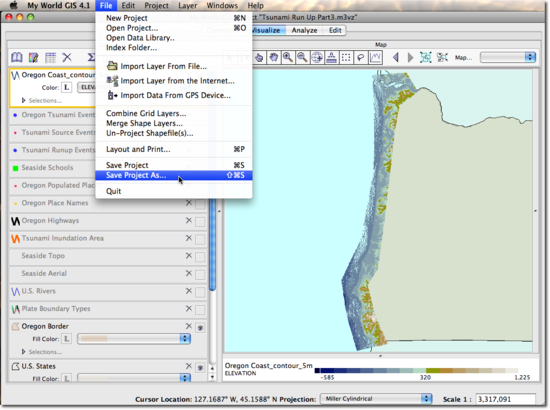The width and height of the screenshot is (550, 410).
Task: Show the U.S. Rivers layer checkbox
Action: point(200,292)
